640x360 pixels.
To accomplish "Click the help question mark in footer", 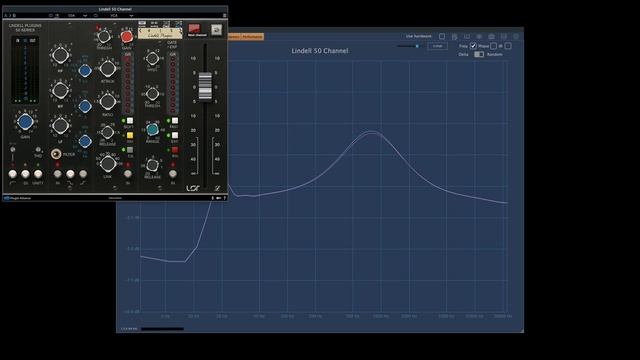I will 224,198.
